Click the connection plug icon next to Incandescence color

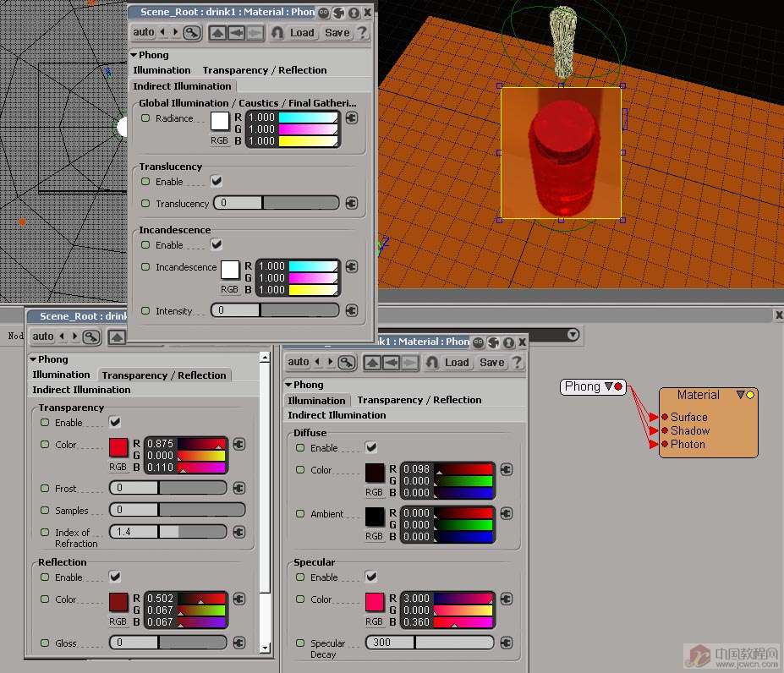352,266
